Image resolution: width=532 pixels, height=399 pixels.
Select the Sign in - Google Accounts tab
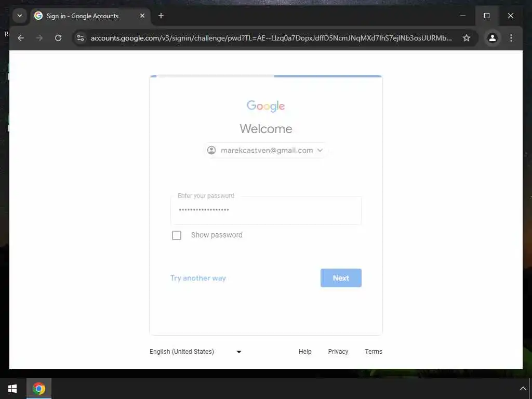pyautogui.click(x=90, y=16)
